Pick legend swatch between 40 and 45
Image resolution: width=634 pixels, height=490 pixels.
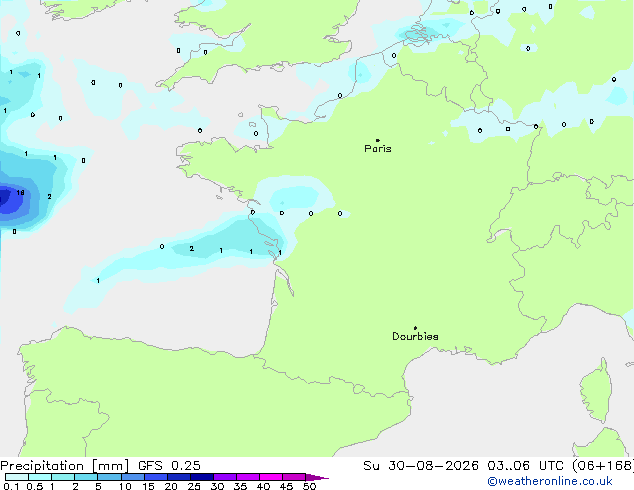click(x=271, y=477)
